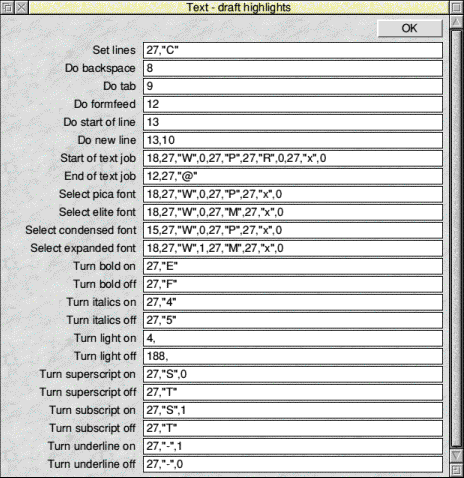This screenshot has width=464, height=478.
Task: Select the Turn underline off field
Action: pos(293,464)
